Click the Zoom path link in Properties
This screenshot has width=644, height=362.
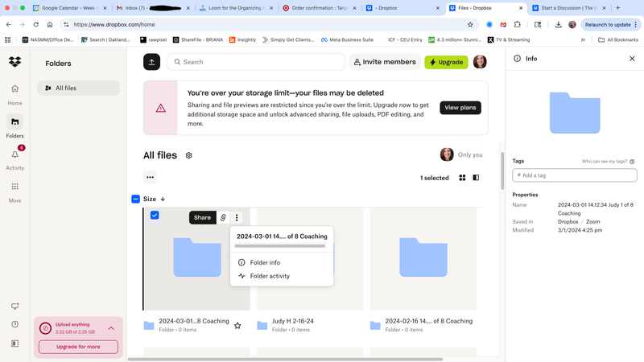(x=592, y=222)
